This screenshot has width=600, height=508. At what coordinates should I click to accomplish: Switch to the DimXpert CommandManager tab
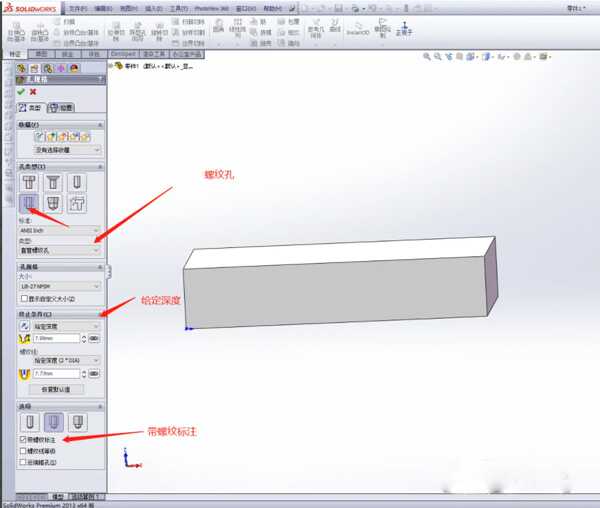click(123, 54)
